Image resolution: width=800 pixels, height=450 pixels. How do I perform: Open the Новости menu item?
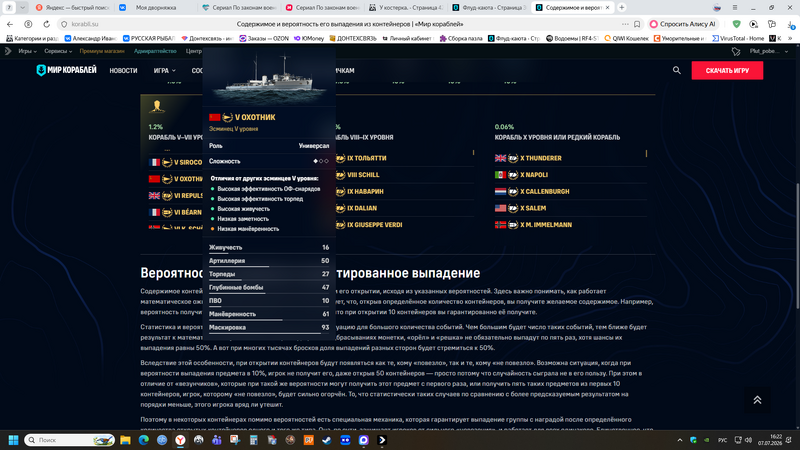point(123,70)
